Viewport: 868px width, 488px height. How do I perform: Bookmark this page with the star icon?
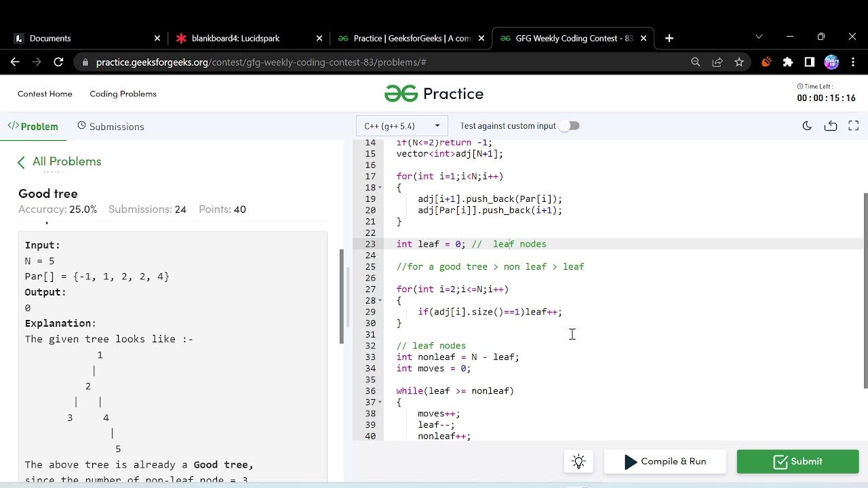pyautogui.click(x=739, y=62)
